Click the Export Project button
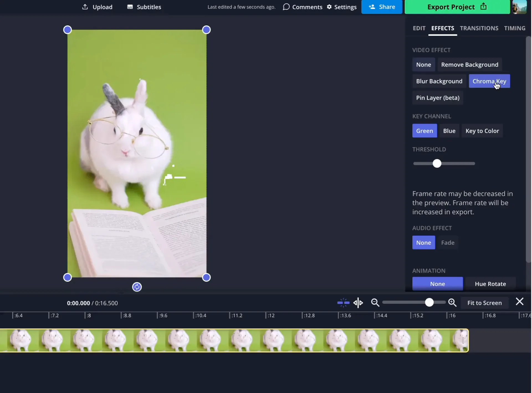Viewport: 532px width, 393px height. tap(457, 7)
